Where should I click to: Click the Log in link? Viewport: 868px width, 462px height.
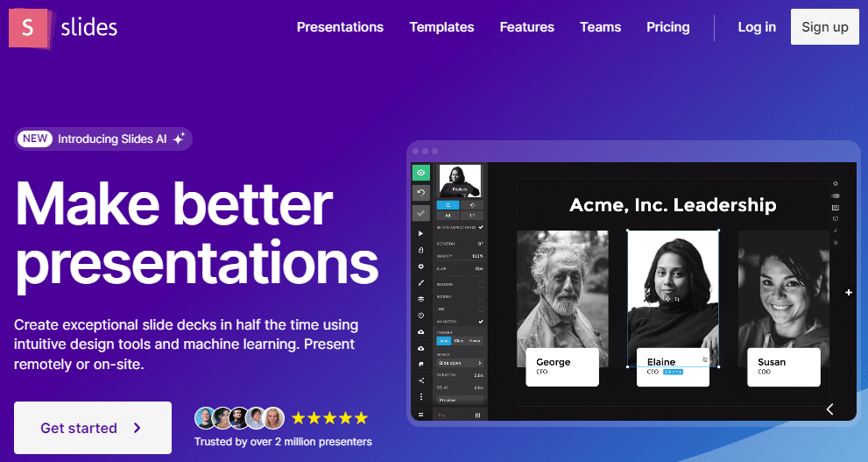pos(757,27)
